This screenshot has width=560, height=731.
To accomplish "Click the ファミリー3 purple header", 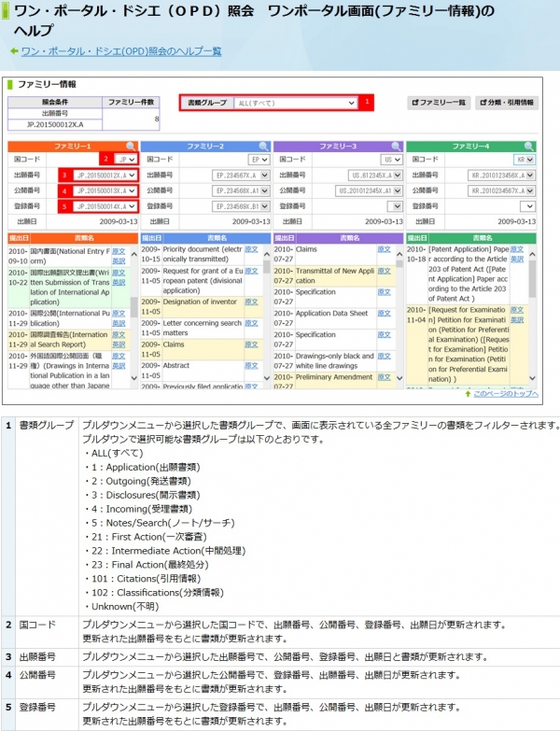I will (x=338, y=147).
